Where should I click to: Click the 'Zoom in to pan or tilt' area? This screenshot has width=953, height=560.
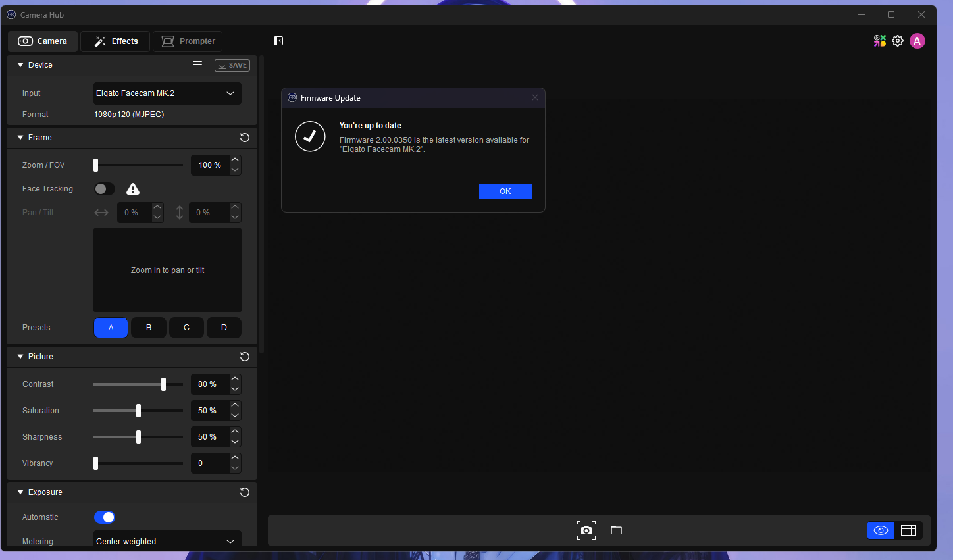167,270
